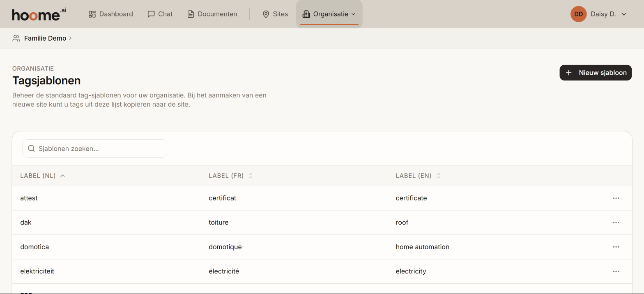Click the magnifier search icon
The height and width of the screenshot is (294, 644).
coord(31,148)
